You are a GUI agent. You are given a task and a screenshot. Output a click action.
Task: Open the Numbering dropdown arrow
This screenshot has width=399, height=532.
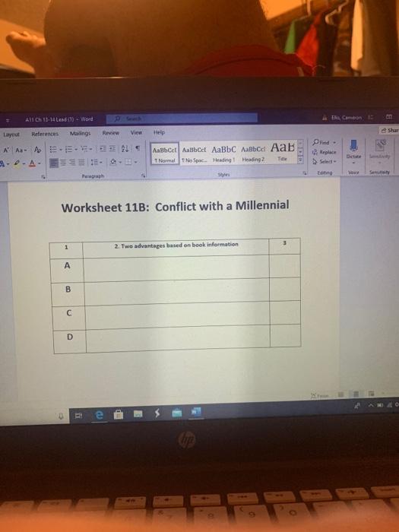click(x=74, y=149)
